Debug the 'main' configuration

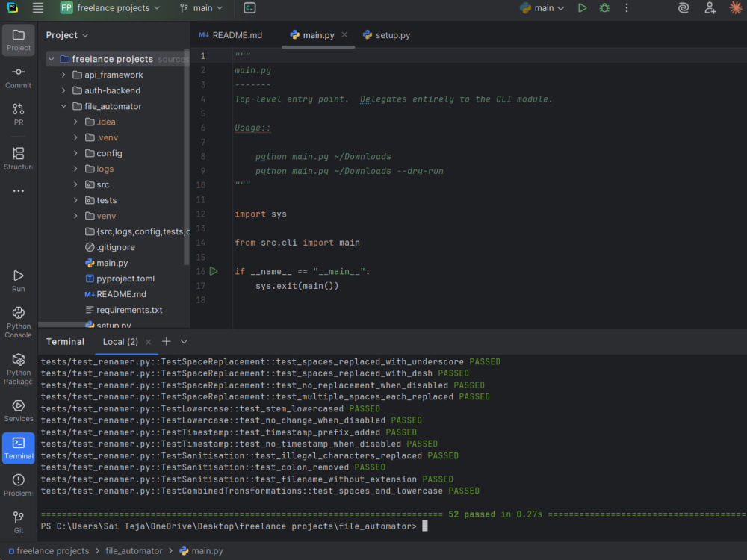pyautogui.click(x=604, y=8)
